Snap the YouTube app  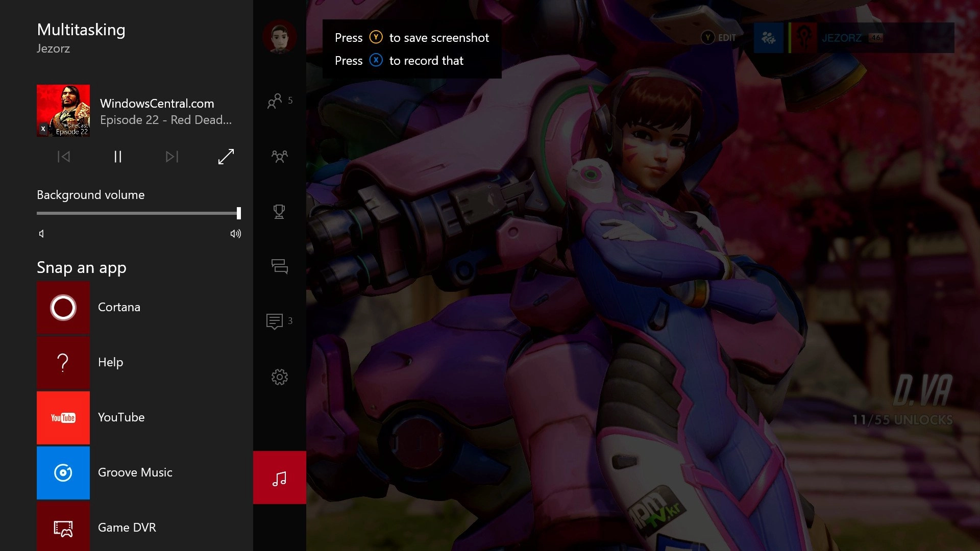(63, 418)
